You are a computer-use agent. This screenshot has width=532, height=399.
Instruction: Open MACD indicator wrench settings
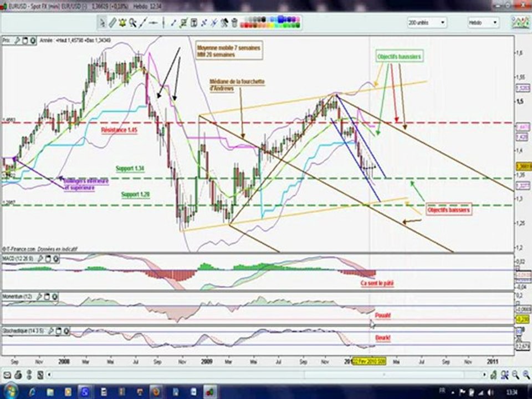click(40, 259)
